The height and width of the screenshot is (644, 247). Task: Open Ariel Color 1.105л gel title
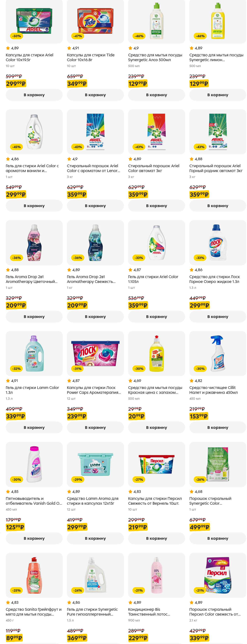153,279
